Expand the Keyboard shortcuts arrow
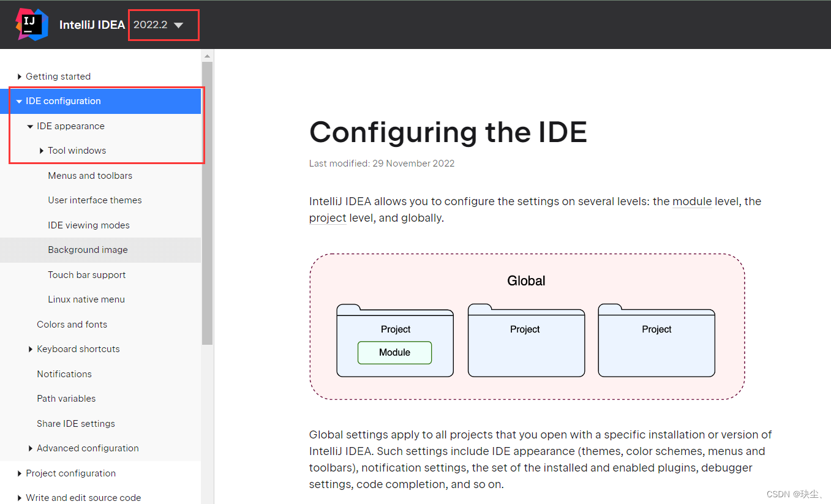This screenshot has width=831, height=504. point(31,349)
